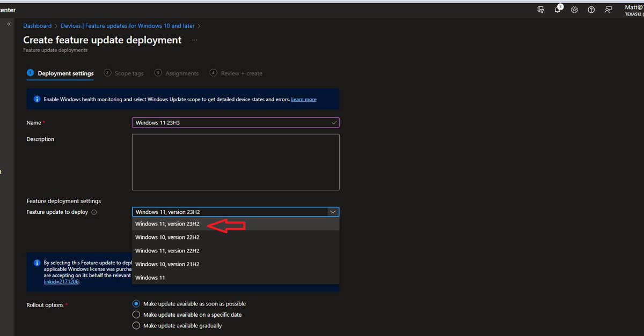Switch to Assignments step tab
Image resolution: width=644 pixels, height=336 pixels.
click(177, 73)
